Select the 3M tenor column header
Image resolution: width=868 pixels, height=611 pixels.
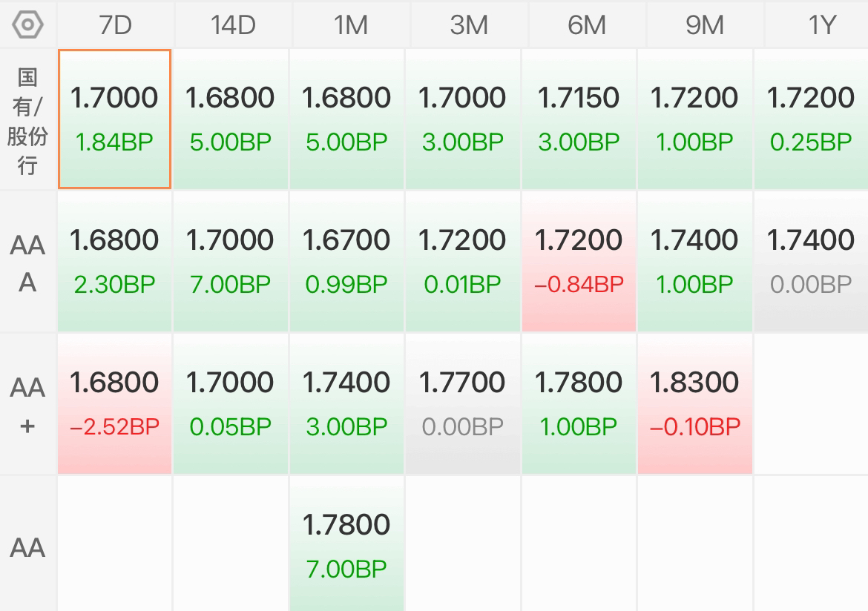[469, 25]
